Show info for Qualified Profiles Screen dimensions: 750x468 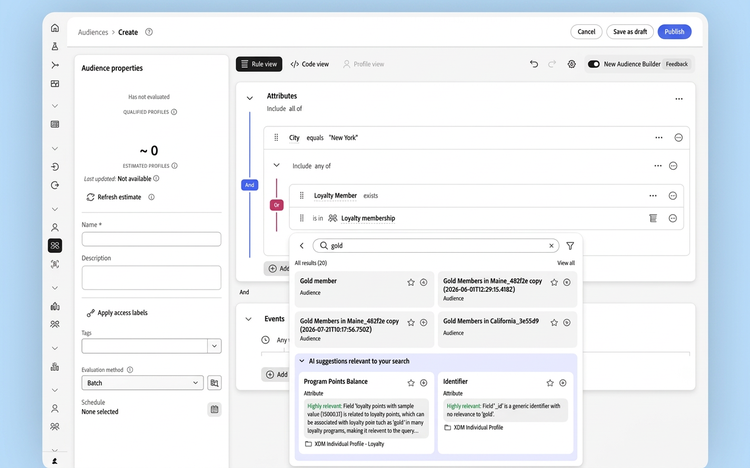click(174, 112)
